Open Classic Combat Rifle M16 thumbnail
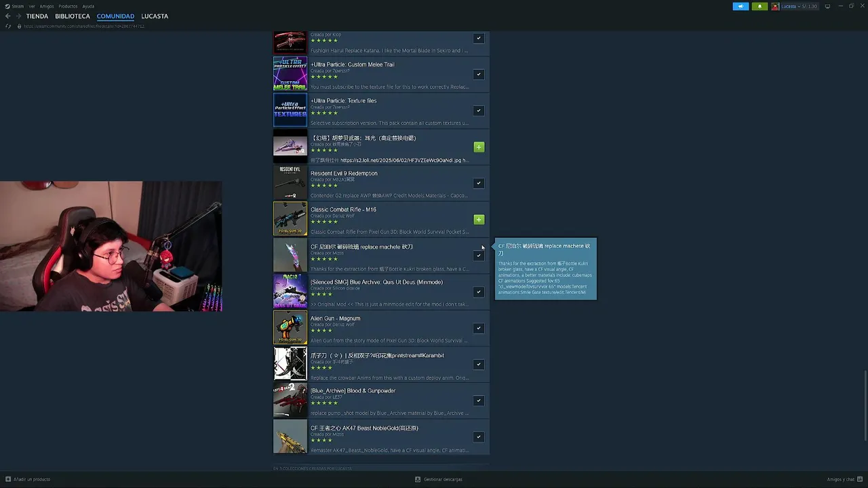Screen dimensions: 868x488 tap(290, 219)
